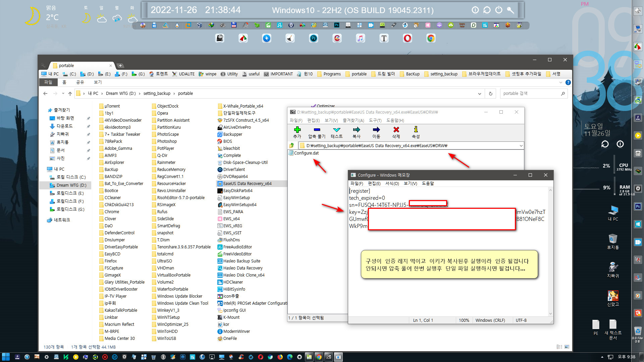Image resolution: width=644 pixels, height=362 pixels.
Task: Open 도구(T) menu in 7-Zip
Action: [375, 120]
